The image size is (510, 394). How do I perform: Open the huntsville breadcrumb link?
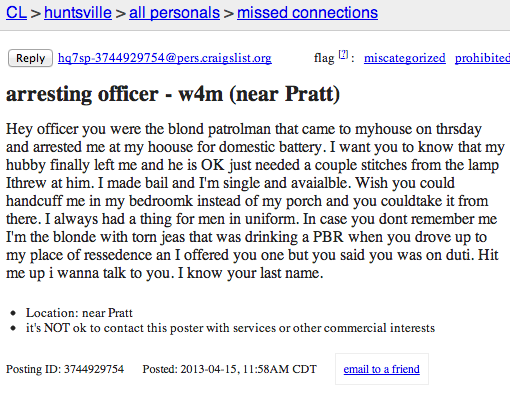[78, 13]
